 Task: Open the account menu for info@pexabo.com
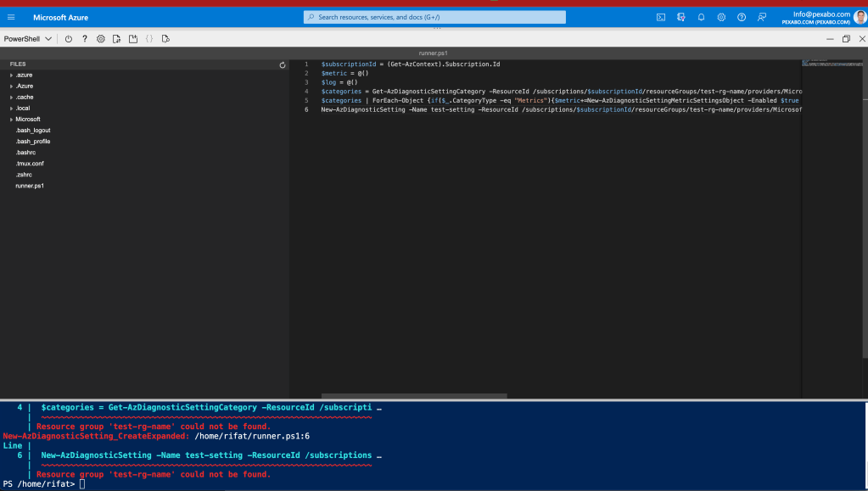click(815, 18)
